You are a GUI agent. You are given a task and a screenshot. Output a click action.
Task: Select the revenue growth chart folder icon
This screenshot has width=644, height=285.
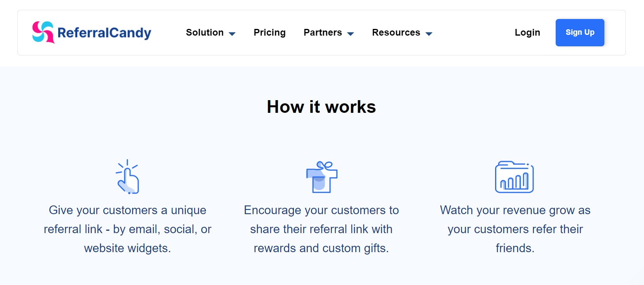[x=514, y=177]
